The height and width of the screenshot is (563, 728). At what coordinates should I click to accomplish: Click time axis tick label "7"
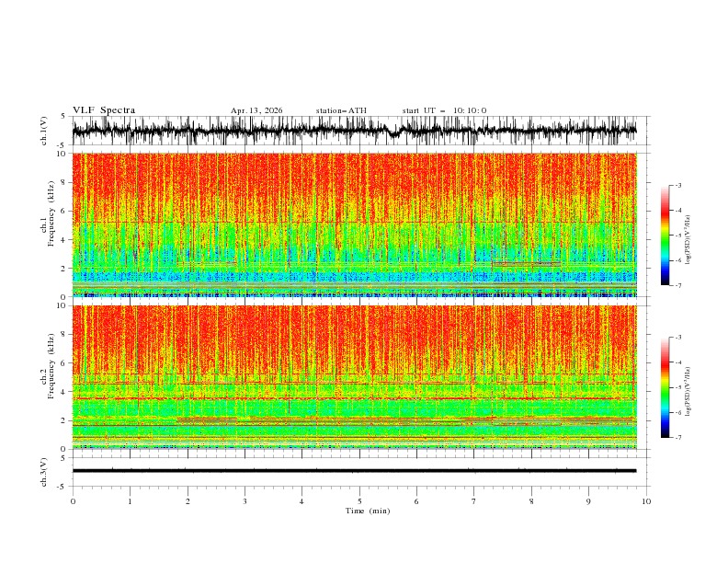(474, 501)
